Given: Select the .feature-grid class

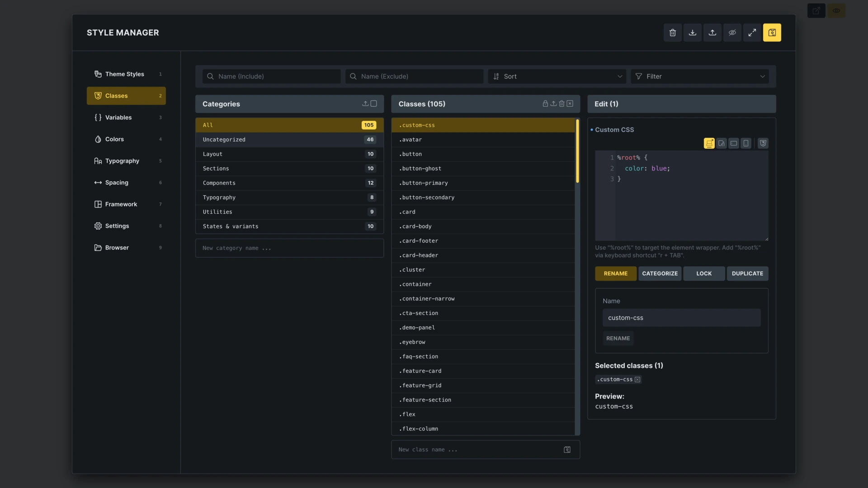Looking at the screenshot, I should pyautogui.click(x=483, y=385).
